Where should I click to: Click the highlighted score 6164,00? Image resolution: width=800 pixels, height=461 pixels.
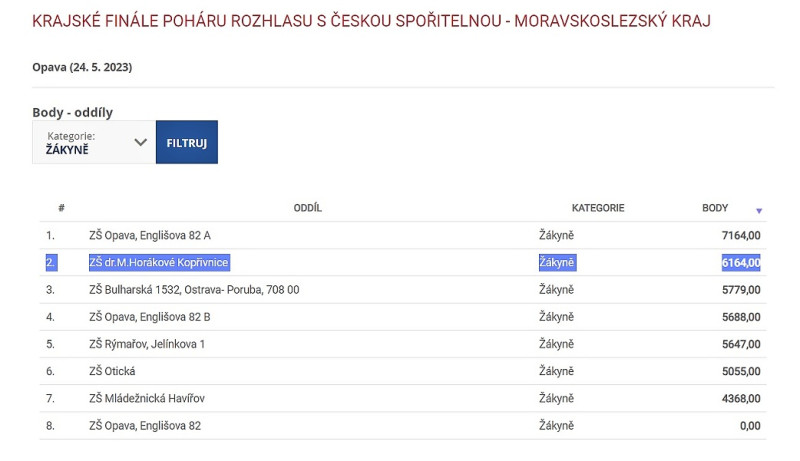tap(741, 263)
